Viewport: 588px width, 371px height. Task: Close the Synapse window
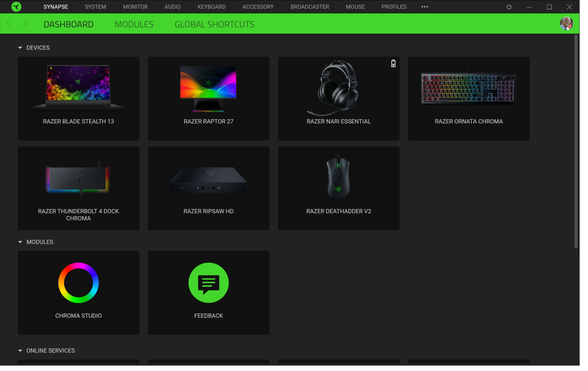coord(570,7)
